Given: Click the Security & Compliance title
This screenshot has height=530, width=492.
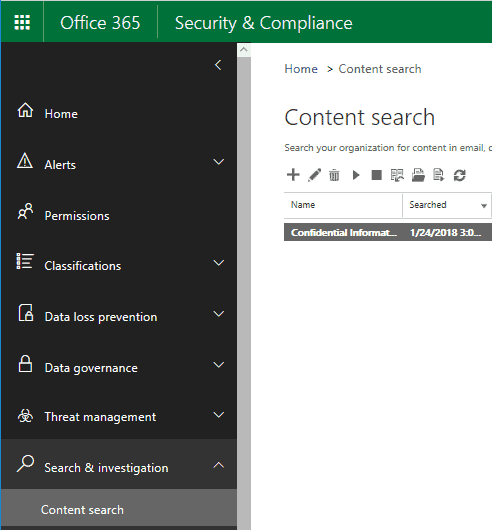Looking at the screenshot, I should 264,23.
